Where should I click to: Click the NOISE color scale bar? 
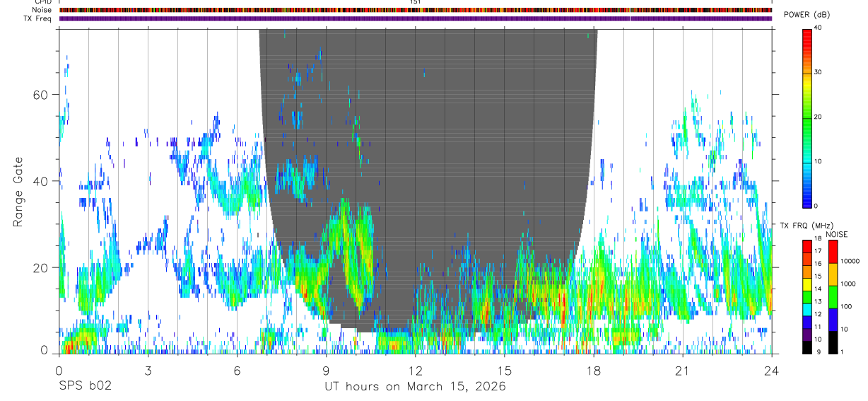[x=833, y=296]
